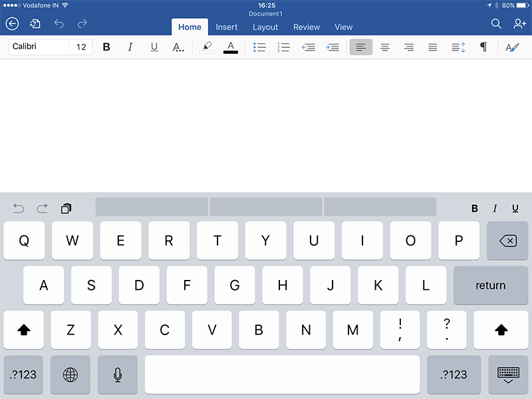
Task: Tap the back arrow to close document
Action: point(12,24)
